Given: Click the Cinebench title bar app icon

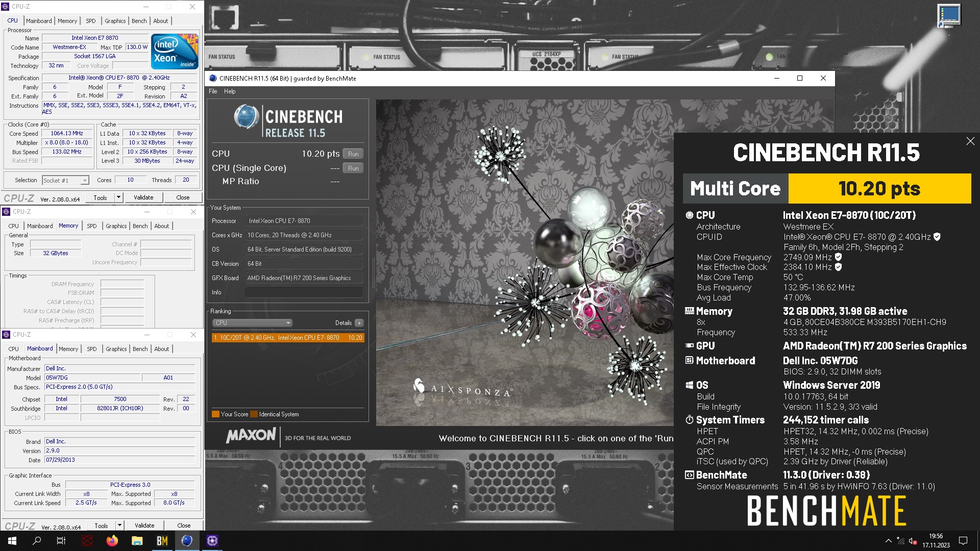Looking at the screenshot, I should coord(213,78).
